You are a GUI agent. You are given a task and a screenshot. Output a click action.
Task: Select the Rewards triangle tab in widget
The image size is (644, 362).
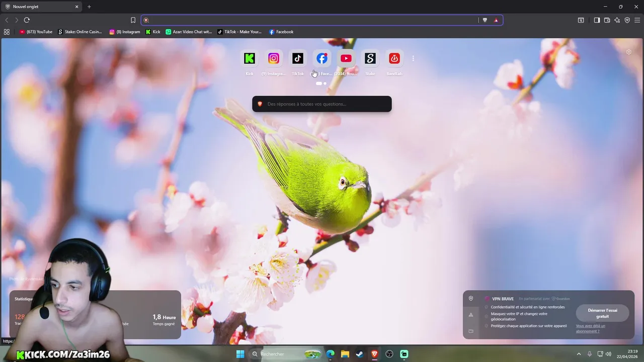471,315
